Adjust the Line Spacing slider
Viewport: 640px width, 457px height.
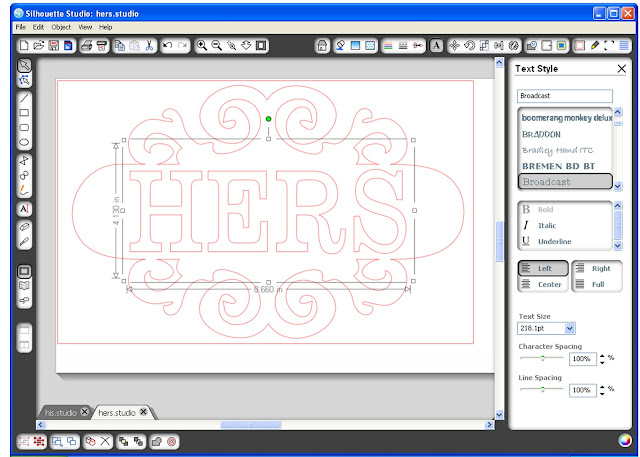coord(542,389)
